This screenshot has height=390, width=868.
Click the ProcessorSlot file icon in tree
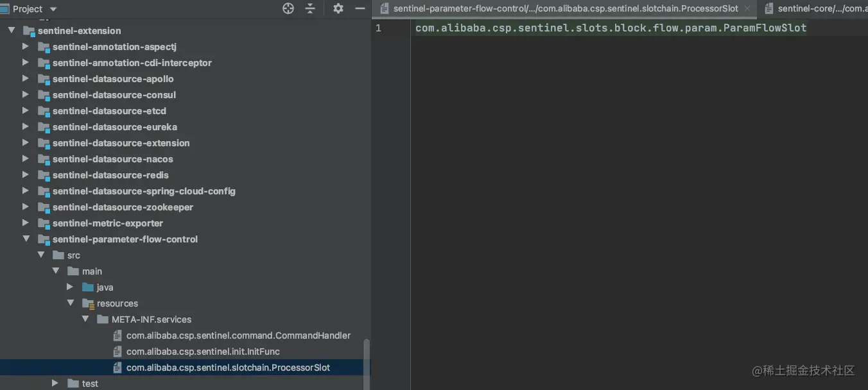[117, 367]
